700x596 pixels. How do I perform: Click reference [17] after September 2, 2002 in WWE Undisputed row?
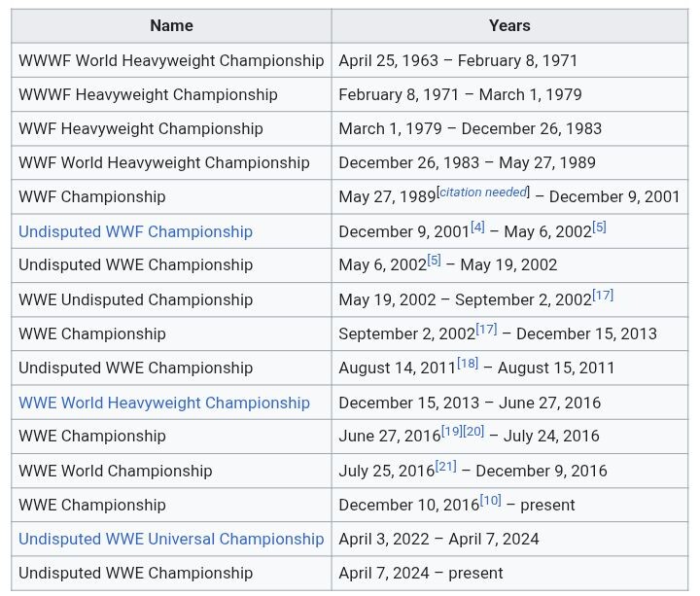tap(603, 296)
